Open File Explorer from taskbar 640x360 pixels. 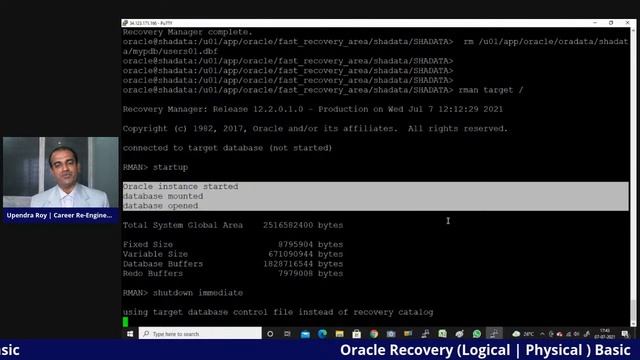[x=339, y=334]
